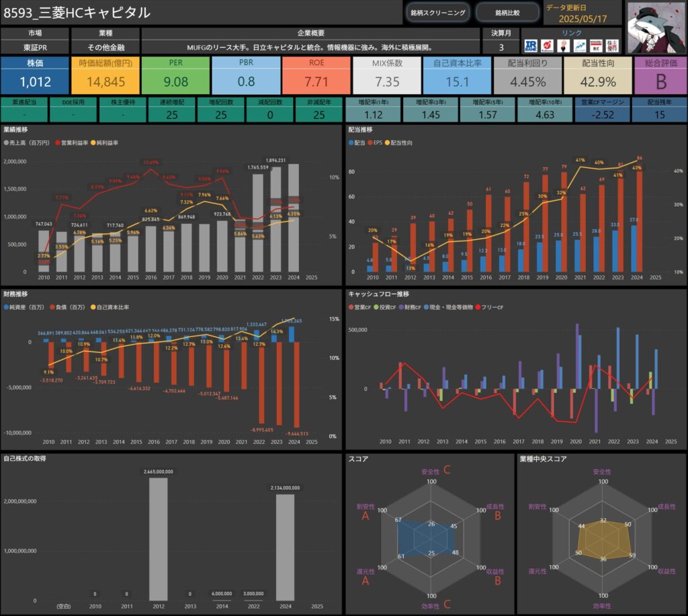
Task: Select the 2012 buyback bar labeled 2,465,000,000
Action: click(x=159, y=539)
